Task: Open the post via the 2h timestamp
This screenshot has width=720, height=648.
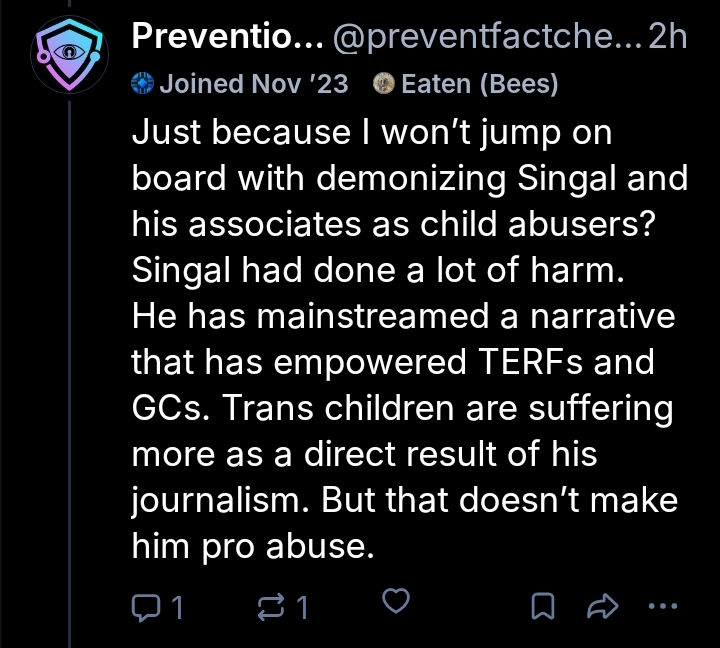Action: pyautogui.click(x=667, y=40)
